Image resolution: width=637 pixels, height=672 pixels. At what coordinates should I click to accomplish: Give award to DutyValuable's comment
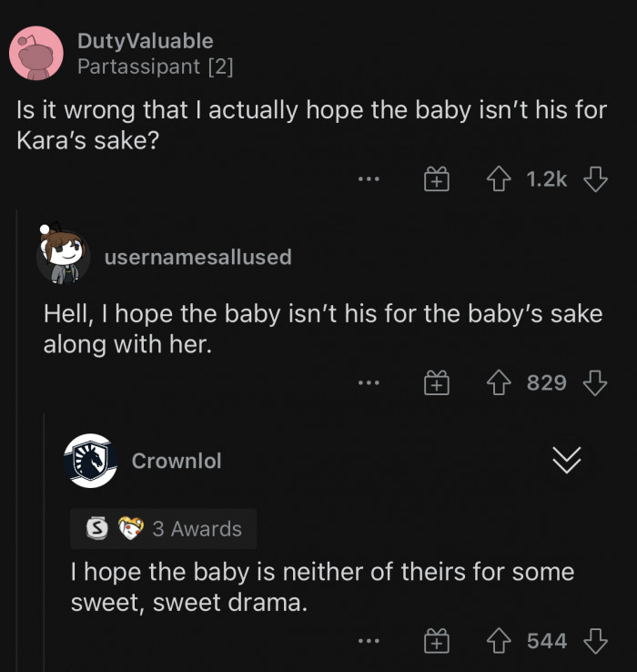437,180
